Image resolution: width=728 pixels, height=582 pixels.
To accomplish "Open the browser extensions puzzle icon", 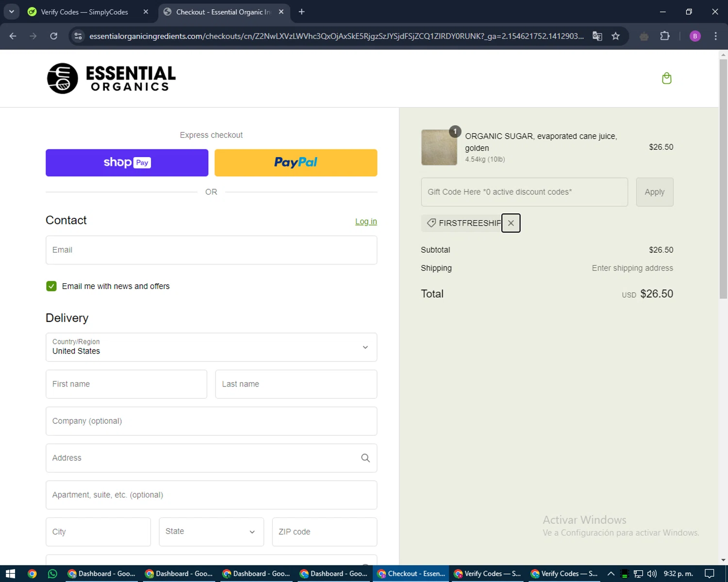I will pyautogui.click(x=665, y=36).
